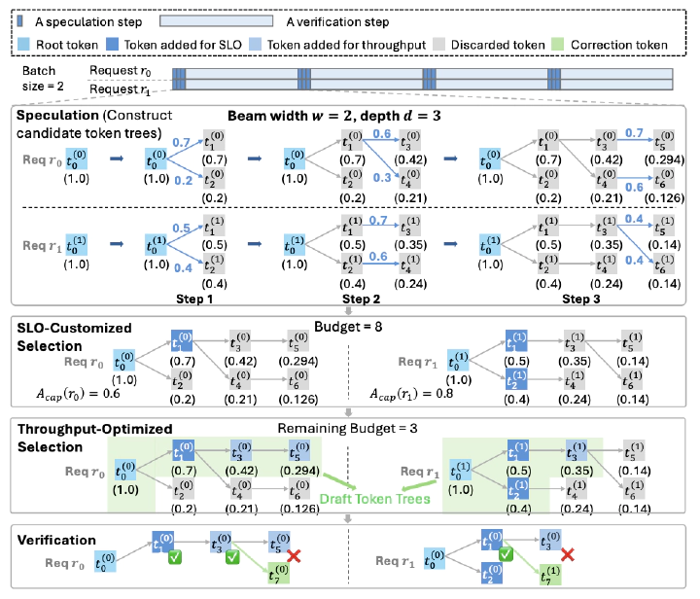The image size is (700, 599).
Task: Click the 'Batch size = 2' label
Action: (43, 78)
